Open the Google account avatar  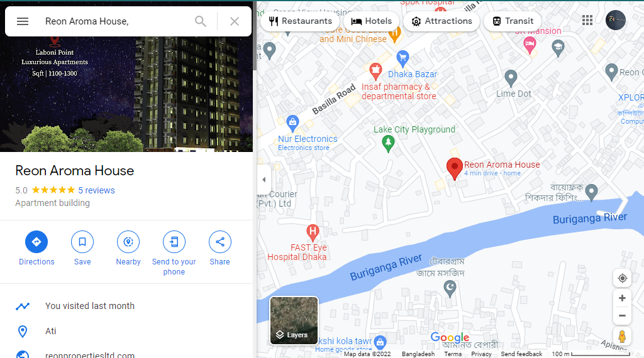coord(616,20)
